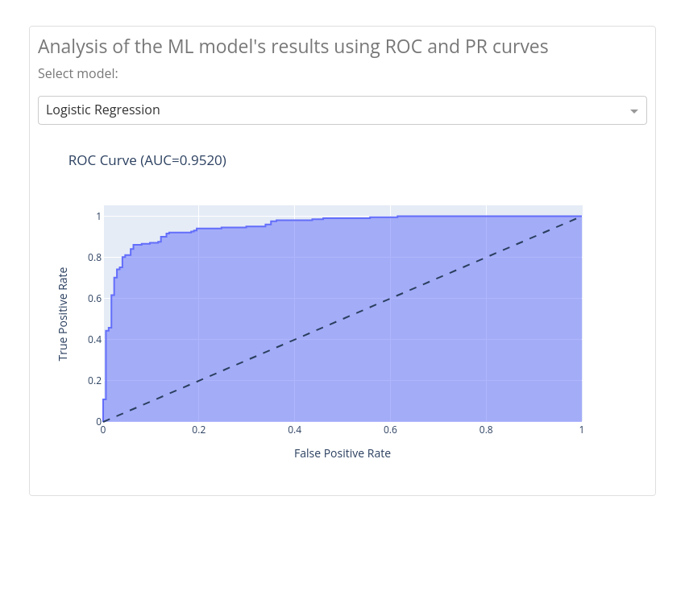Click the True Positive Rate axis title
This screenshot has height=616, width=685.
point(63,314)
